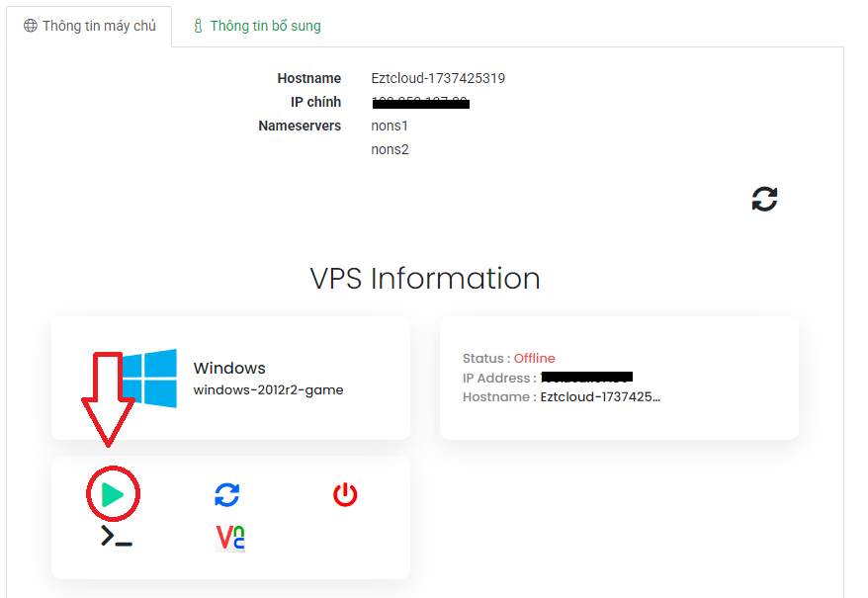Image resolution: width=868 pixels, height=598 pixels.
Task: Start the VPS with the green play icon
Action: (x=113, y=494)
